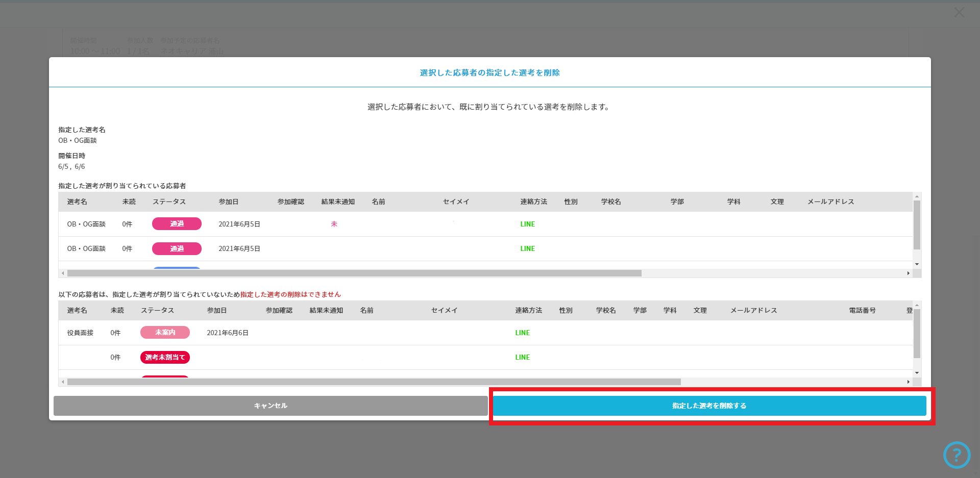Click the メールアドレス header in upper table
980x478 pixels.
point(830,202)
